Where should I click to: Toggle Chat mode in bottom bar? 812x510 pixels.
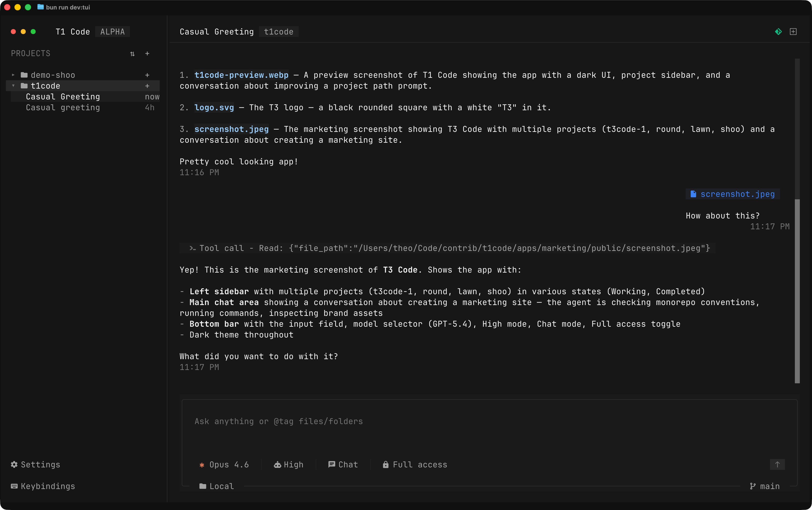click(343, 464)
